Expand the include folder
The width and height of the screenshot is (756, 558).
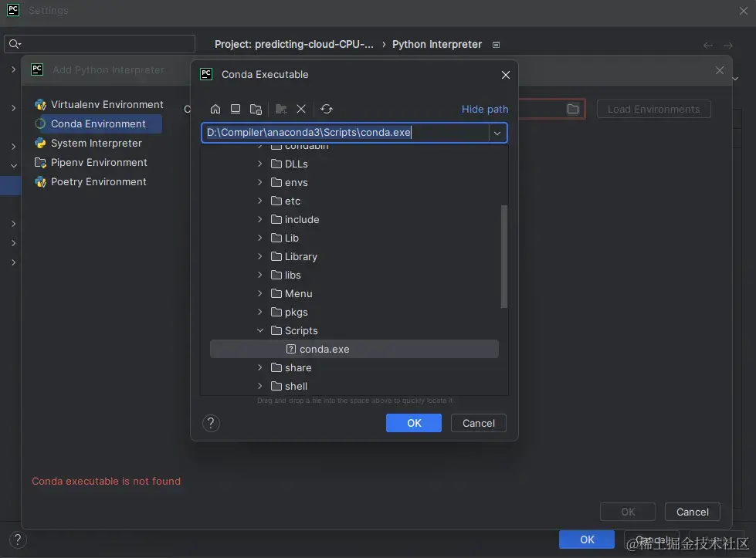[260, 219]
